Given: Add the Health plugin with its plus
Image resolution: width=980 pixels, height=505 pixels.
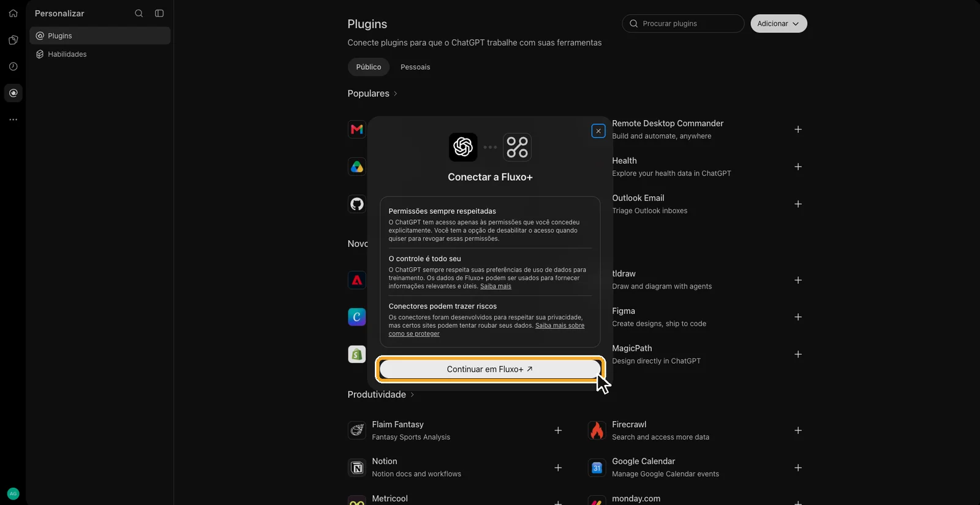Looking at the screenshot, I should coord(798,167).
